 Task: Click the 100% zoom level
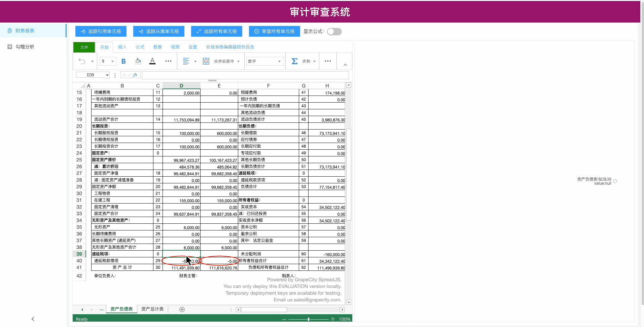pyautogui.click(x=345, y=319)
